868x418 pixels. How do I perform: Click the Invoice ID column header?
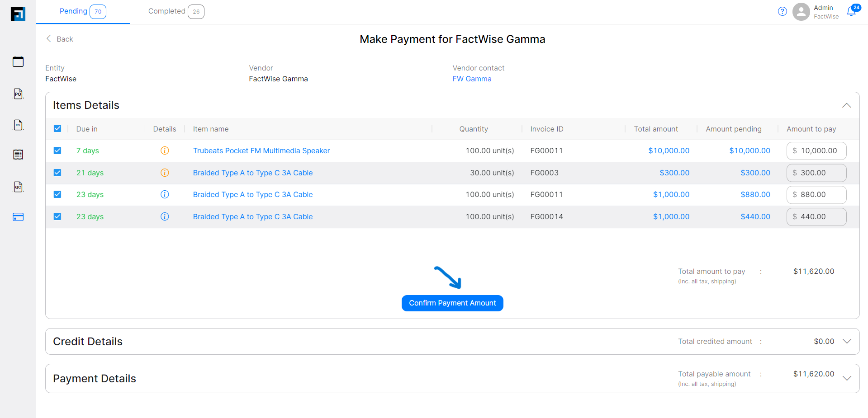pos(547,129)
